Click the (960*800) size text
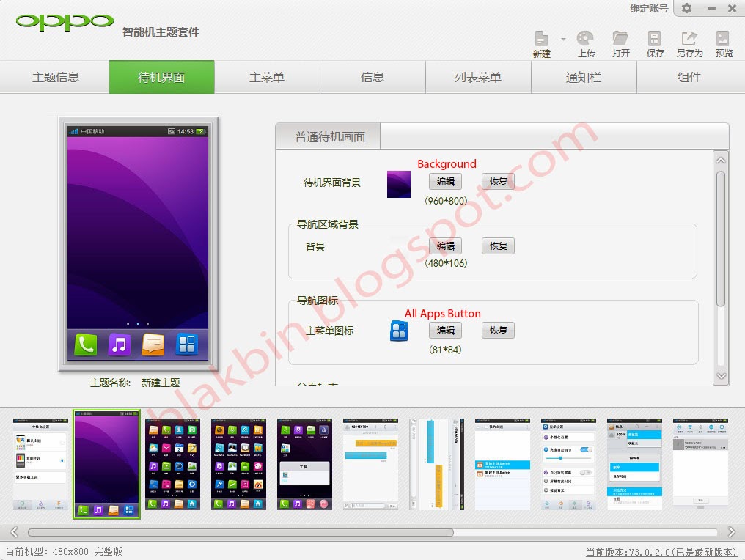This screenshot has height=560, width=745. coord(446,201)
